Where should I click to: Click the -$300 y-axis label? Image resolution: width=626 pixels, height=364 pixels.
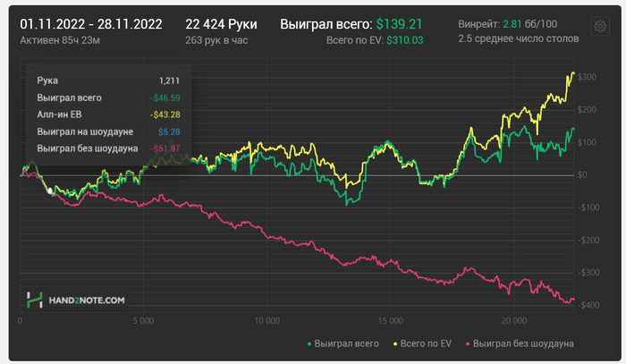tap(588, 273)
